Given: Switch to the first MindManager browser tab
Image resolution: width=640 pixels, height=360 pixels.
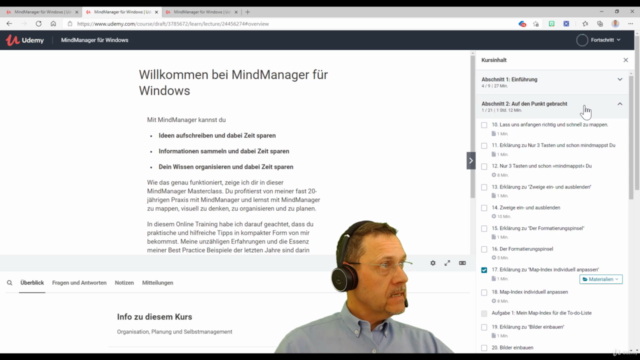Looking at the screenshot, I should 41,12.
